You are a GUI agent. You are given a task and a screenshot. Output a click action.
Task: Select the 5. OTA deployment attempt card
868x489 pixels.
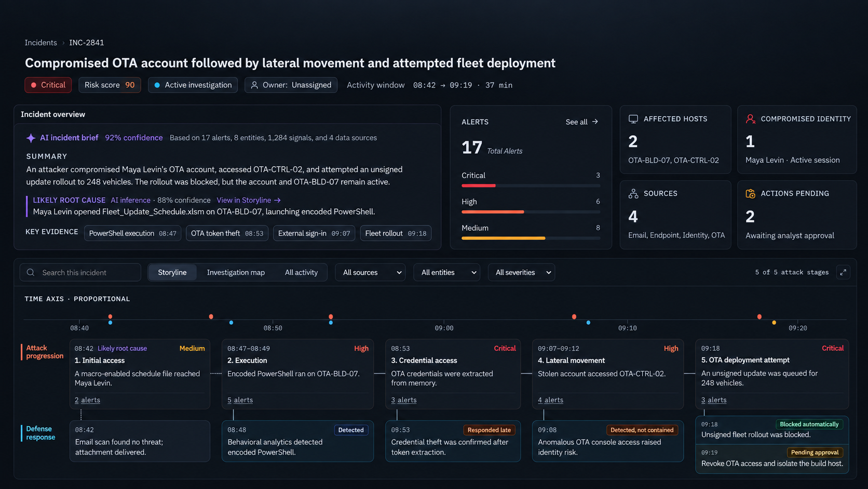pyautogui.click(x=772, y=374)
